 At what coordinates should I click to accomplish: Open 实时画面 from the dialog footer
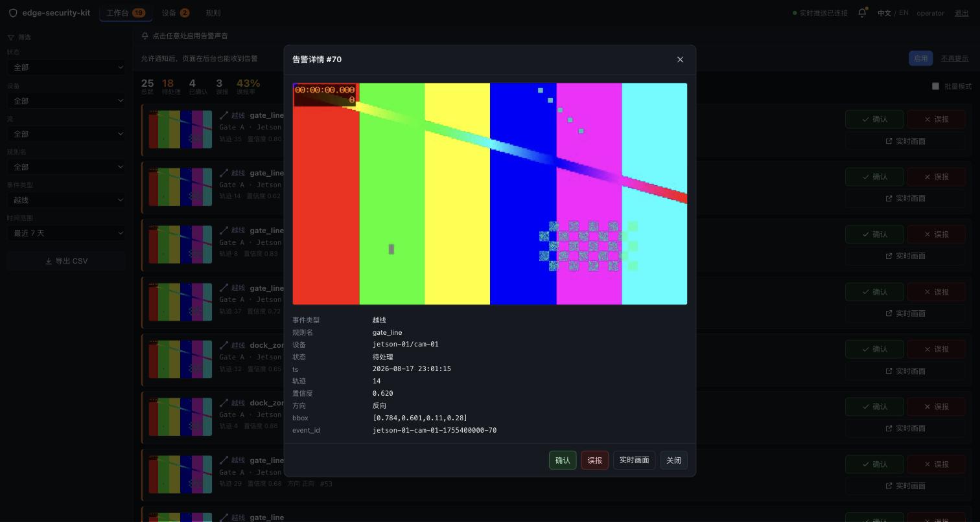coord(634,460)
